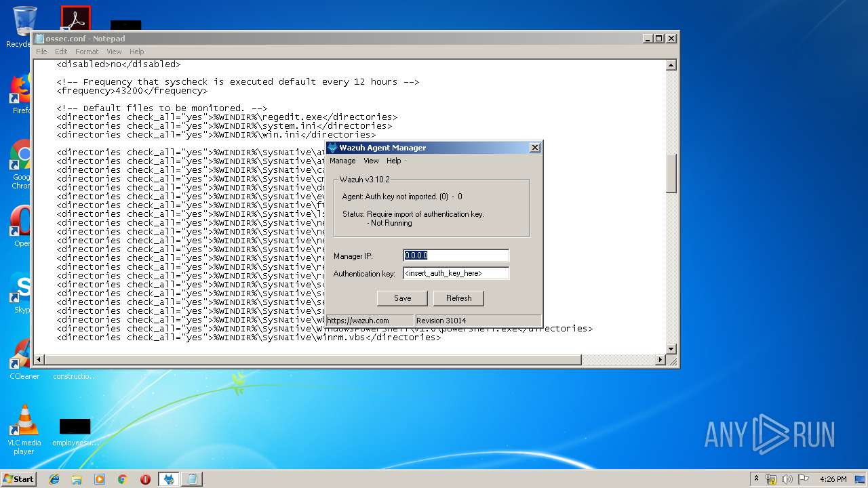Select the constructio... desktop file label

[x=75, y=376]
